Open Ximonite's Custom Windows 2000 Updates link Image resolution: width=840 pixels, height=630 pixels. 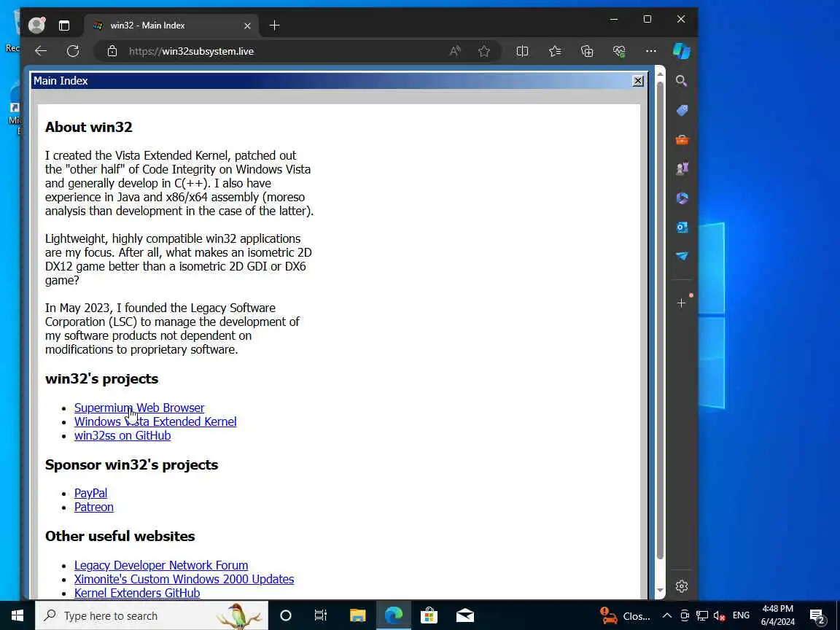[x=184, y=579]
